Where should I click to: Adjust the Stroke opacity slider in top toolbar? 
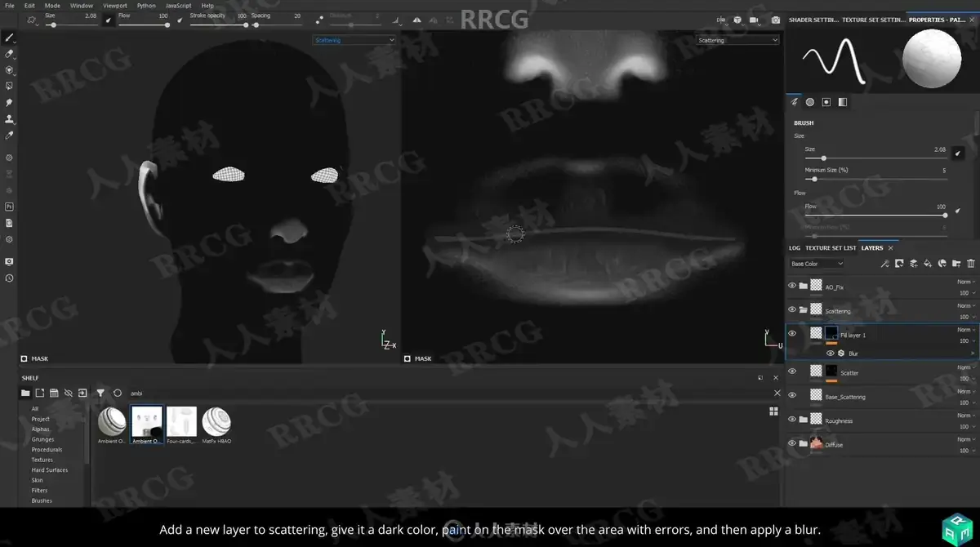point(218,24)
